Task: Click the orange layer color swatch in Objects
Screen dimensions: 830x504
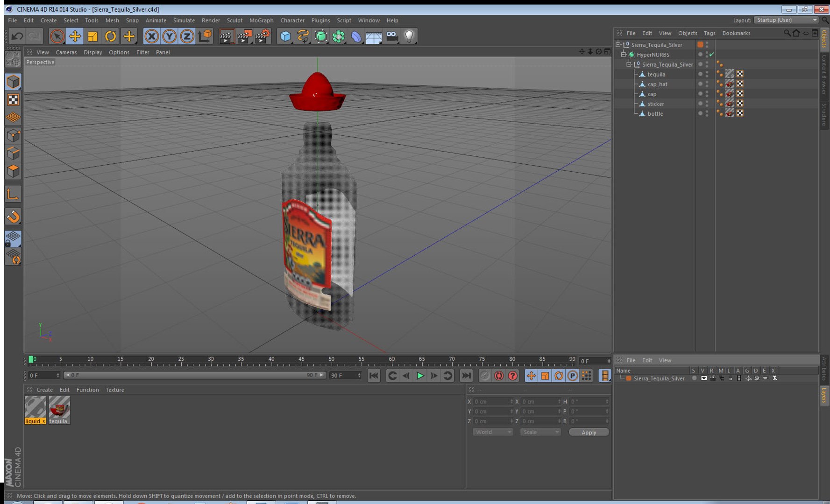Action: point(700,45)
